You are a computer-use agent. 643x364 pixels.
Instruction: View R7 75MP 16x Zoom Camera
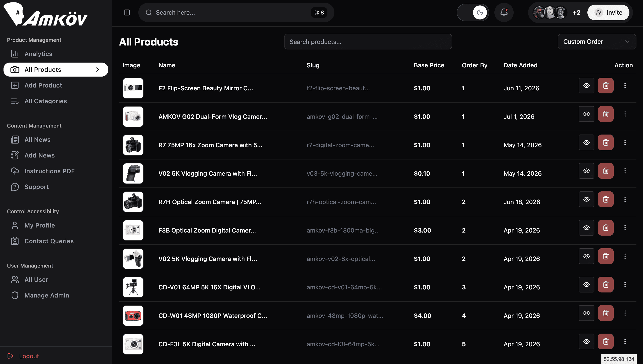click(x=586, y=142)
